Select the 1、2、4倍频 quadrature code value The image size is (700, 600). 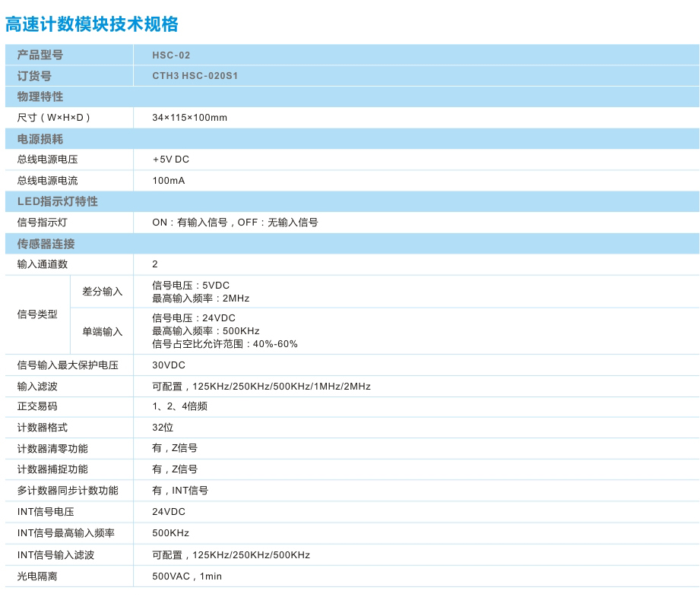[179, 406]
